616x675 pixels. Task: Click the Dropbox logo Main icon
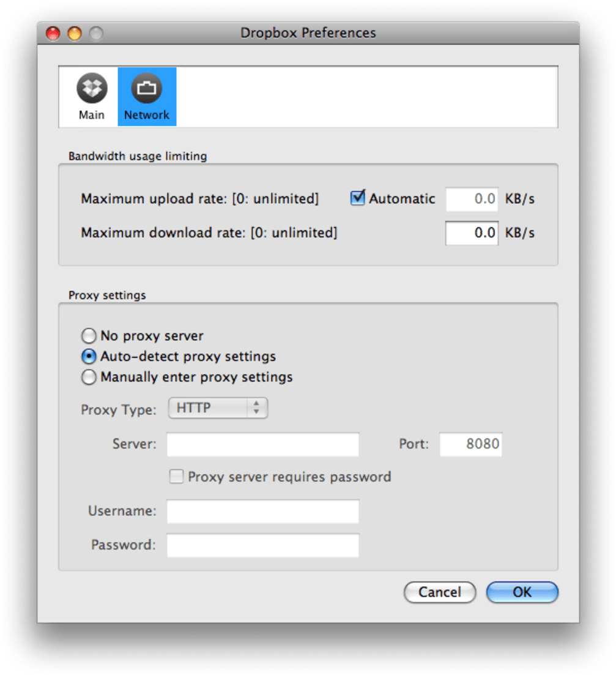[91, 87]
